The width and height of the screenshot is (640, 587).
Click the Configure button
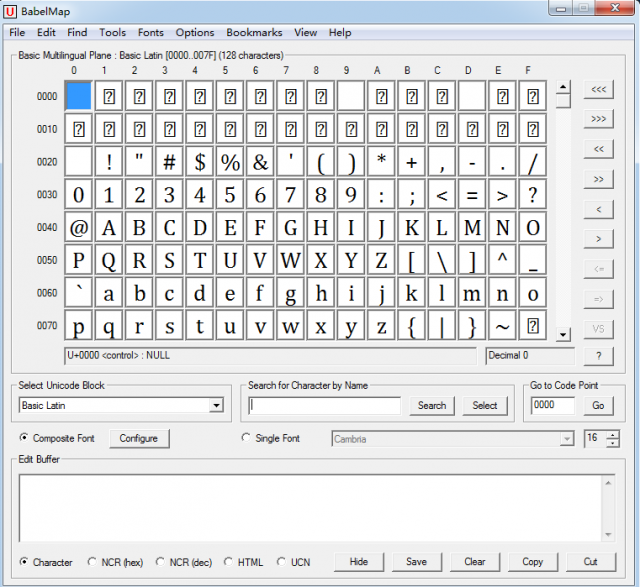139,439
